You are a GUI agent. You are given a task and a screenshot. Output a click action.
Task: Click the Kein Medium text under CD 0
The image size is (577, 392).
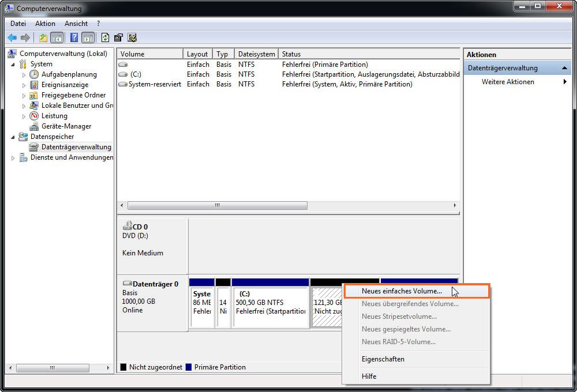pyautogui.click(x=143, y=253)
